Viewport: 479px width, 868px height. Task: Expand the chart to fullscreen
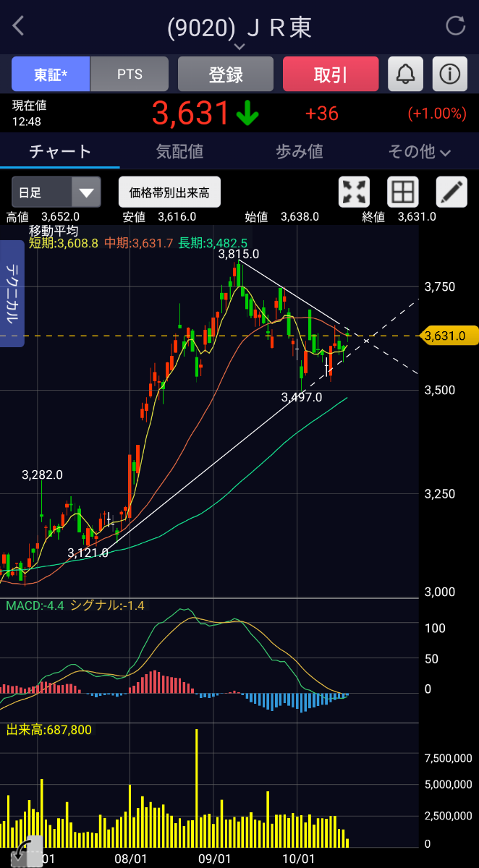pyautogui.click(x=355, y=192)
